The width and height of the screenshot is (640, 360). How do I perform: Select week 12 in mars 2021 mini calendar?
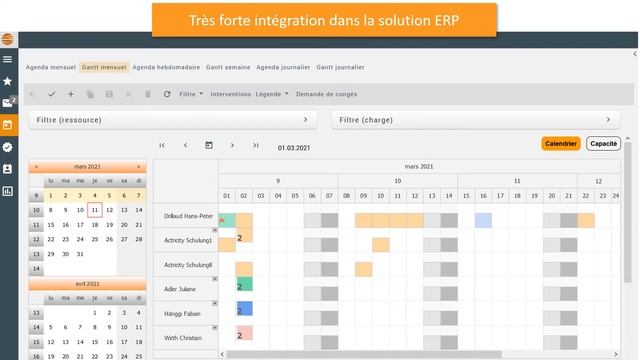(36, 240)
